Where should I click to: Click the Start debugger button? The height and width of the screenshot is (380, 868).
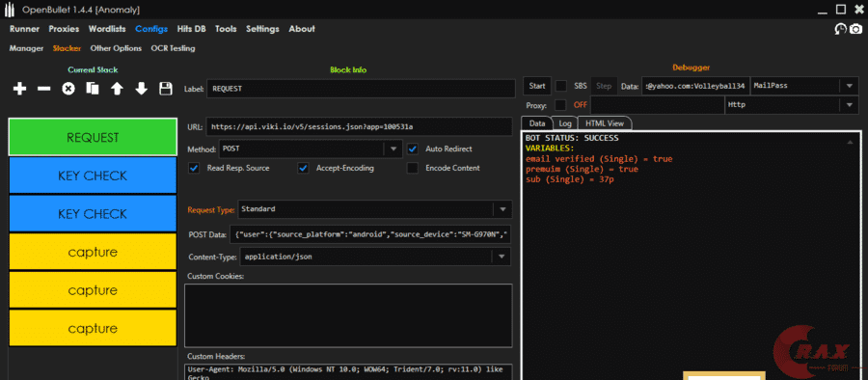tap(537, 86)
